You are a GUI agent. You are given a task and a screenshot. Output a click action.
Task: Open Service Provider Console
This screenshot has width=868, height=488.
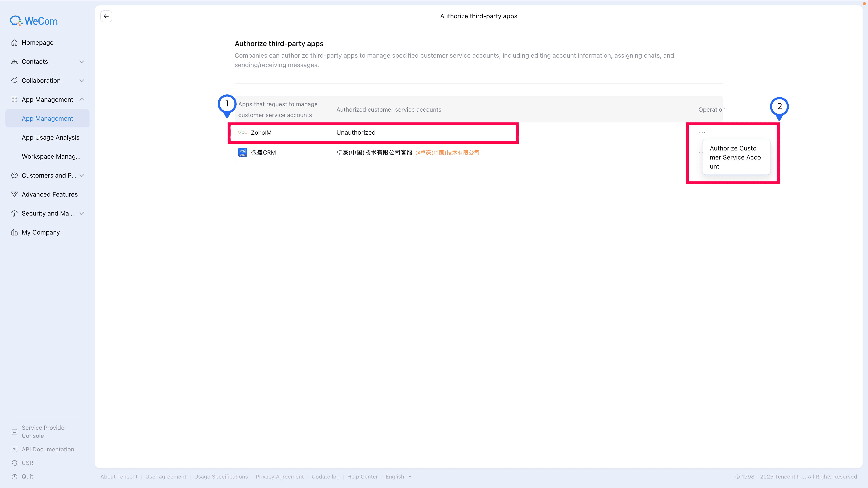click(44, 432)
